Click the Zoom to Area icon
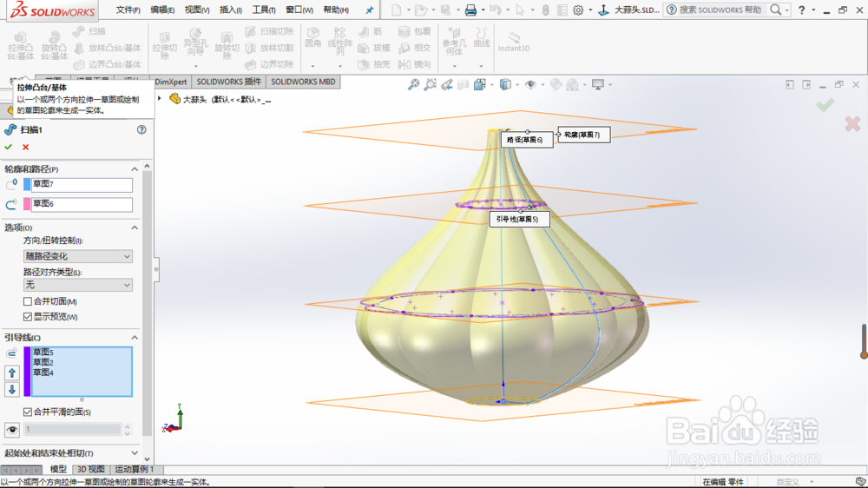Image resolution: width=868 pixels, height=488 pixels. click(431, 85)
